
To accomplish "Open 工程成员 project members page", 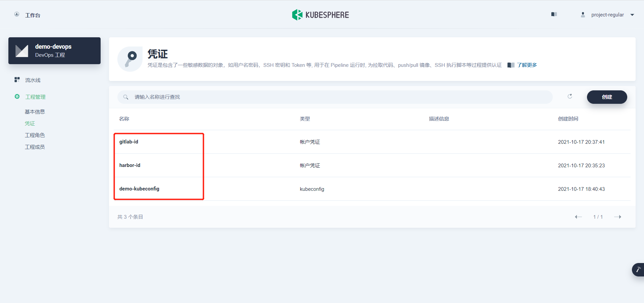I will tap(35, 147).
